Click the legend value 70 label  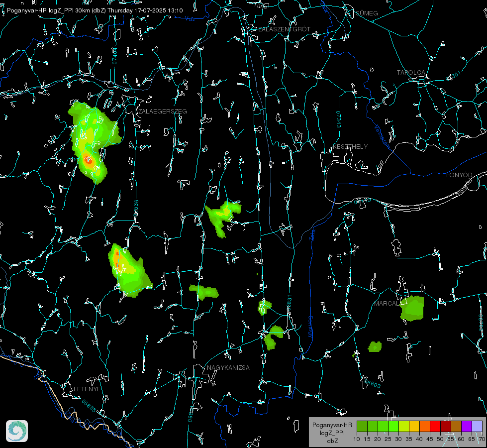482,439
